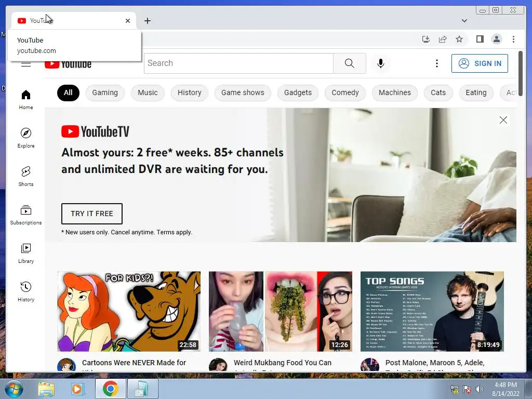Image resolution: width=532 pixels, height=399 pixels.
Task: Open Explore in sidebar
Action: click(x=26, y=138)
